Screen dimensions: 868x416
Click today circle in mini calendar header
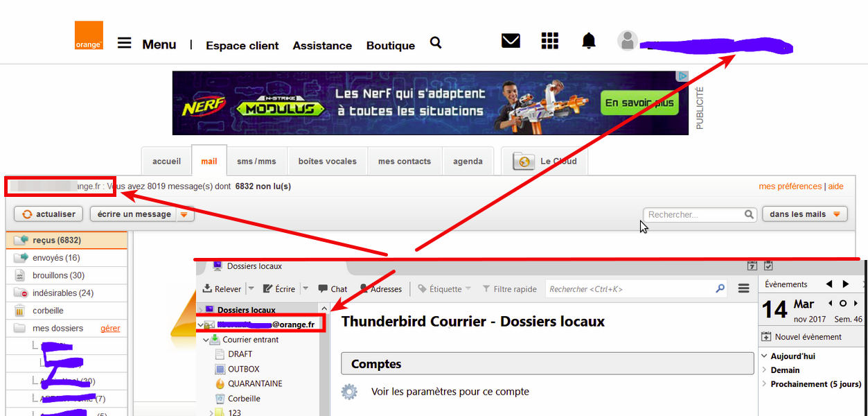[843, 303]
